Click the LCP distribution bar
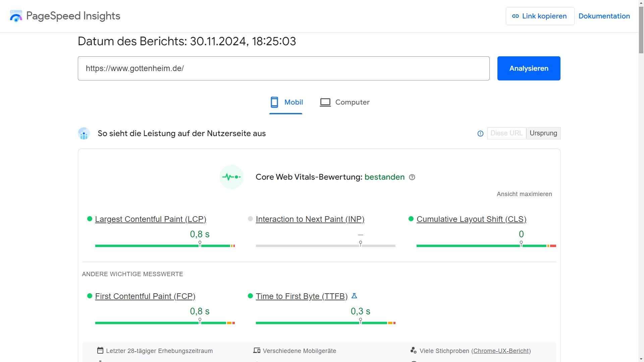 coord(165,246)
